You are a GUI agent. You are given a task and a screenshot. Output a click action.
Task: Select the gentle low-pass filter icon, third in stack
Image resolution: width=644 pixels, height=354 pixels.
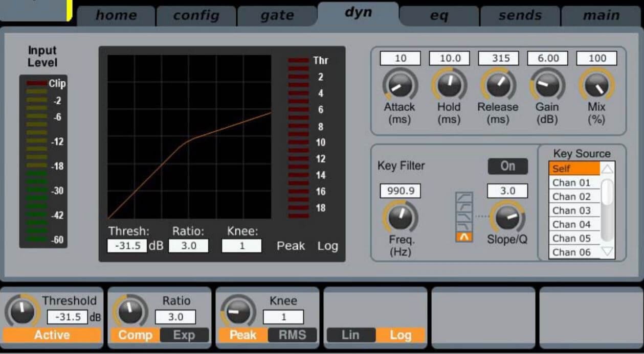464,217
